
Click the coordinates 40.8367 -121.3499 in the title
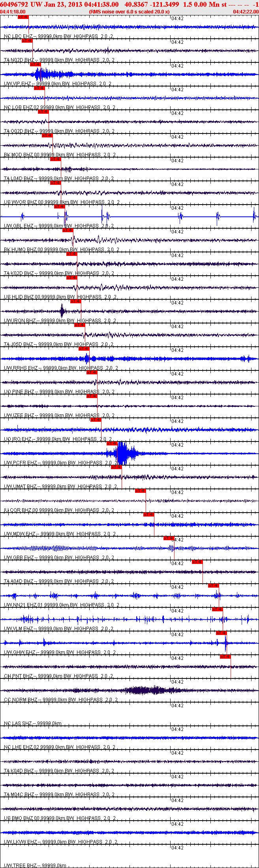click(x=152, y=4)
